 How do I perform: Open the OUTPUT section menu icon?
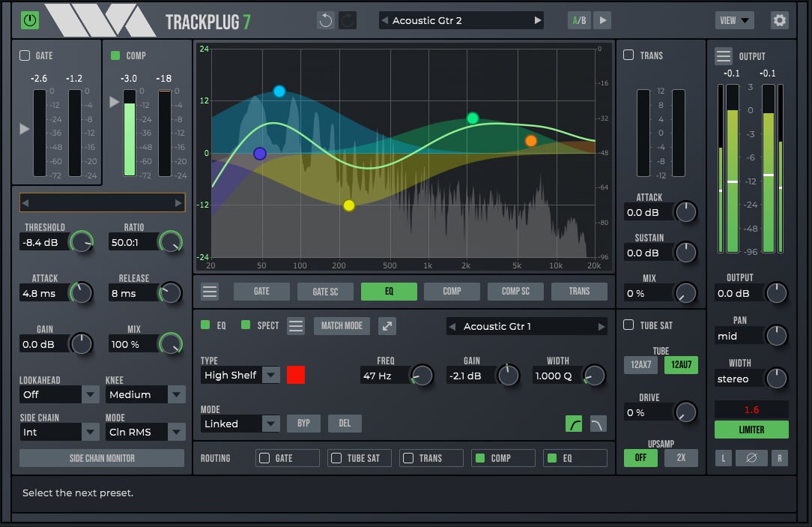tap(724, 56)
